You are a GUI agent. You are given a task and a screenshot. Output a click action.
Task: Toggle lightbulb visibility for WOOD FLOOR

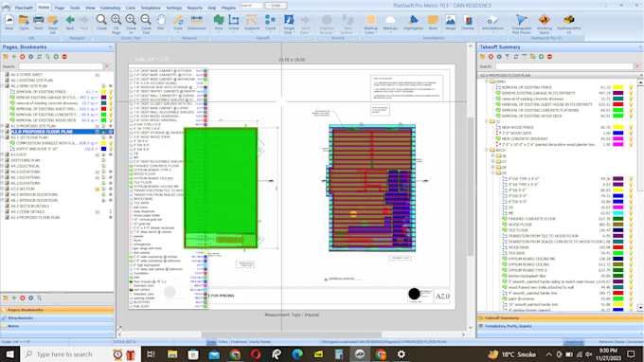click(631, 225)
